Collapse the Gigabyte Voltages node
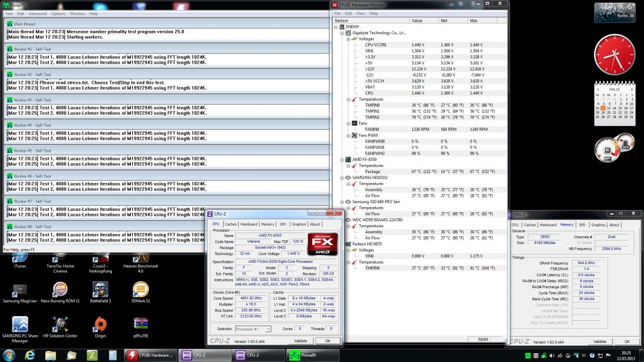 pyautogui.click(x=348, y=39)
